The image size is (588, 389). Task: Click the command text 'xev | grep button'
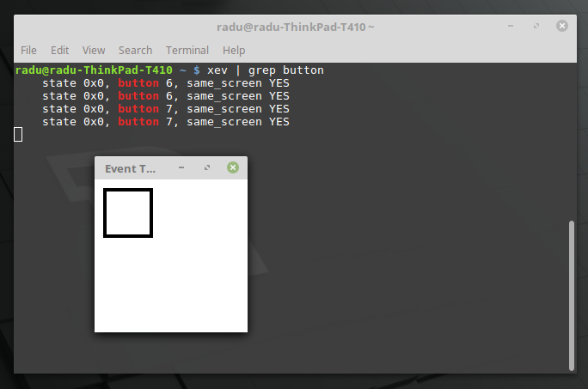tap(266, 70)
